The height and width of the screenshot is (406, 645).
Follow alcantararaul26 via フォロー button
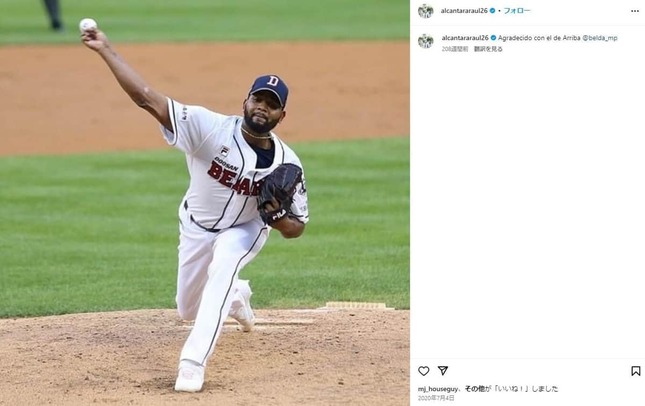point(517,11)
